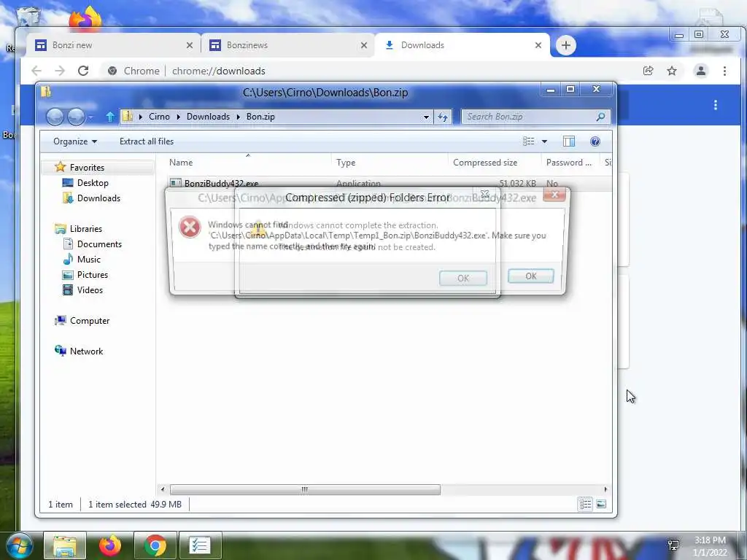Open the Organize menu
Image resolution: width=747 pixels, height=560 pixels.
coord(75,141)
